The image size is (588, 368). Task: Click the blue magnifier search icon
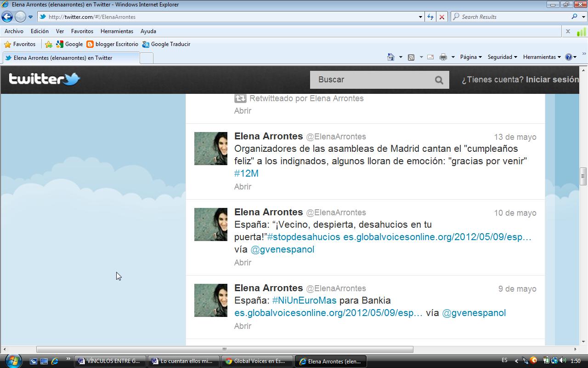tap(574, 17)
